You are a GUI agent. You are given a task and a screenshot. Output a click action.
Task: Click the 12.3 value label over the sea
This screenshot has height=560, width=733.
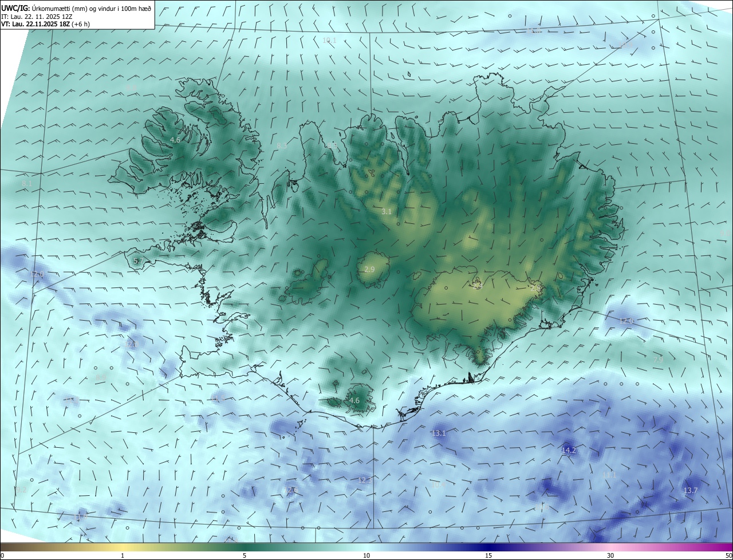pyautogui.click(x=365, y=480)
